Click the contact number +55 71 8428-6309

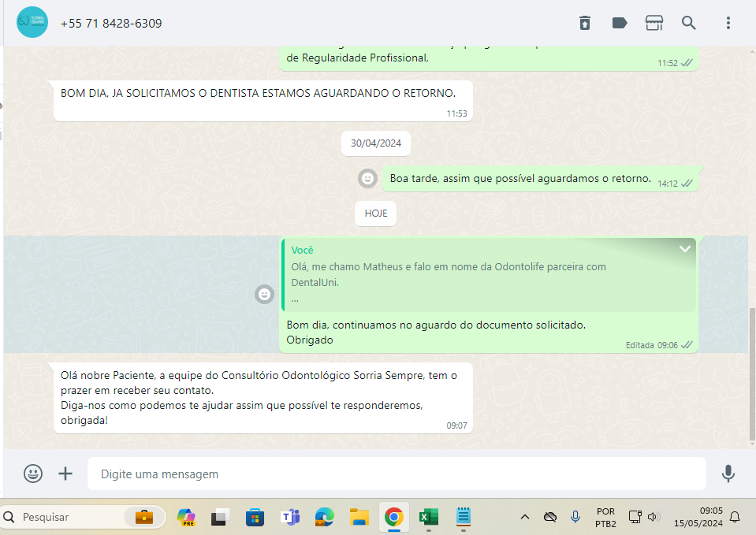(111, 23)
